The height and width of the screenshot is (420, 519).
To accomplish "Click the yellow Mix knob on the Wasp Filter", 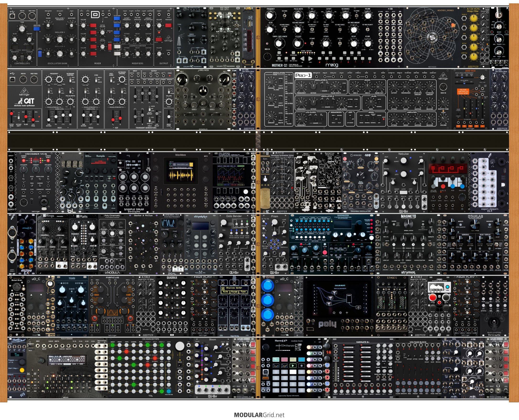I will (x=473, y=56).
